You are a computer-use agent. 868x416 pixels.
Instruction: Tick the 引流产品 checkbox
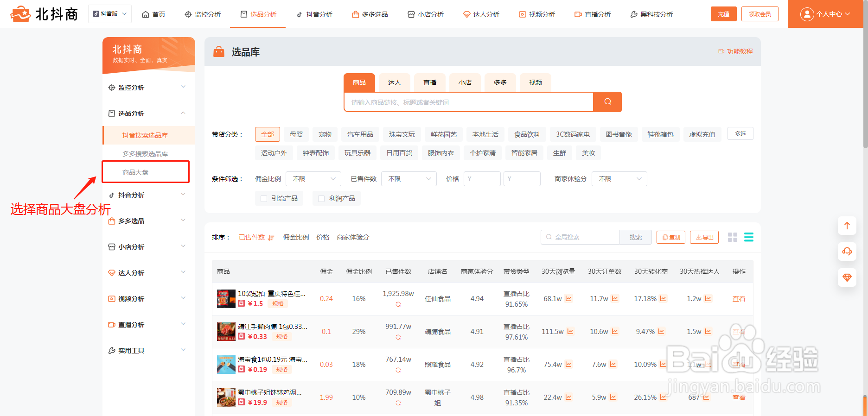pyautogui.click(x=264, y=198)
